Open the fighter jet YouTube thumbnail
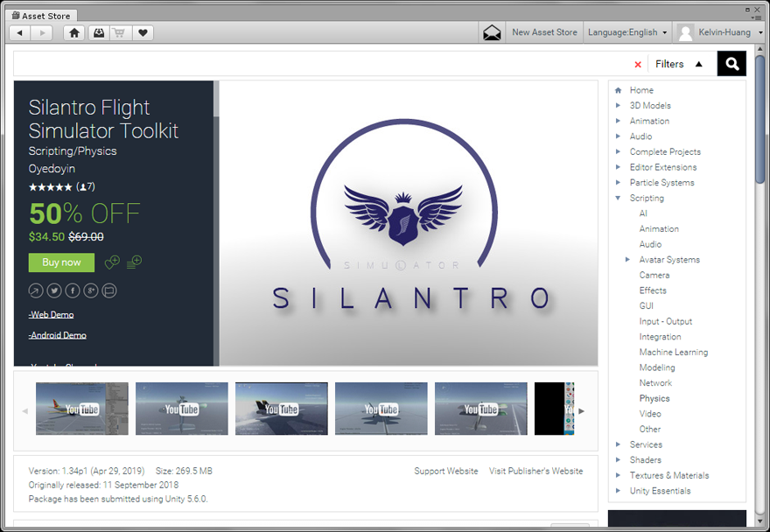770x532 pixels. click(282, 409)
